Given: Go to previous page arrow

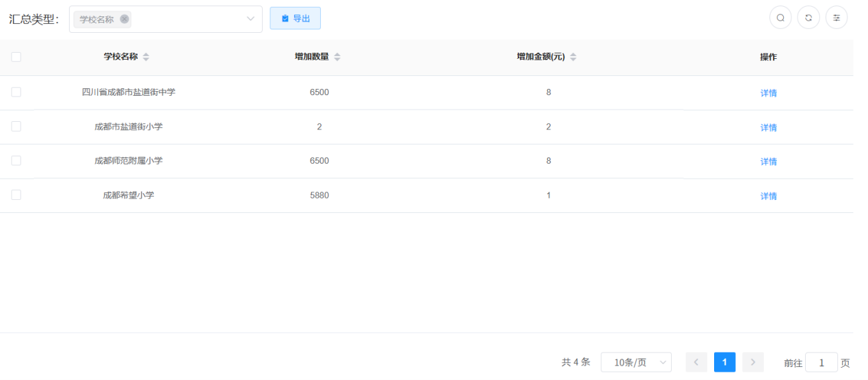Looking at the screenshot, I should point(696,362).
